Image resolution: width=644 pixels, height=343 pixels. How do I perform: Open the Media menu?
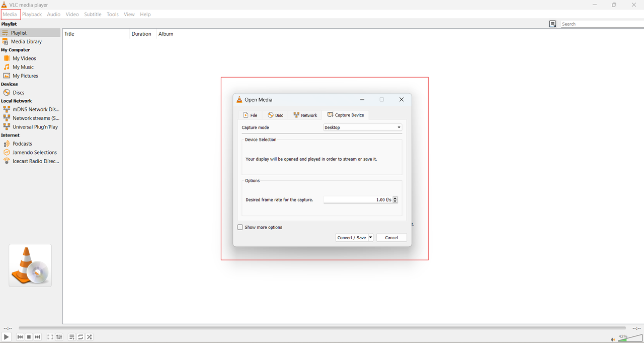point(10,14)
